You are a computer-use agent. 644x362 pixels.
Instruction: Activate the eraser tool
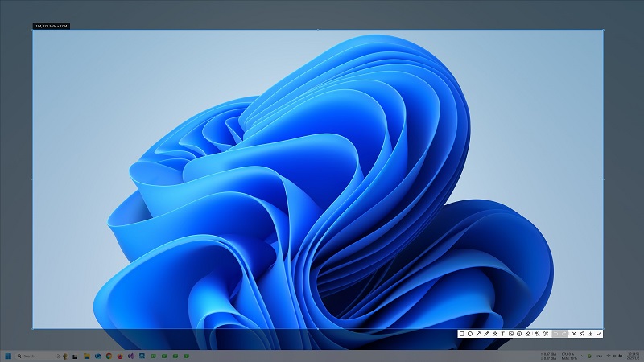click(x=527, y=334)
